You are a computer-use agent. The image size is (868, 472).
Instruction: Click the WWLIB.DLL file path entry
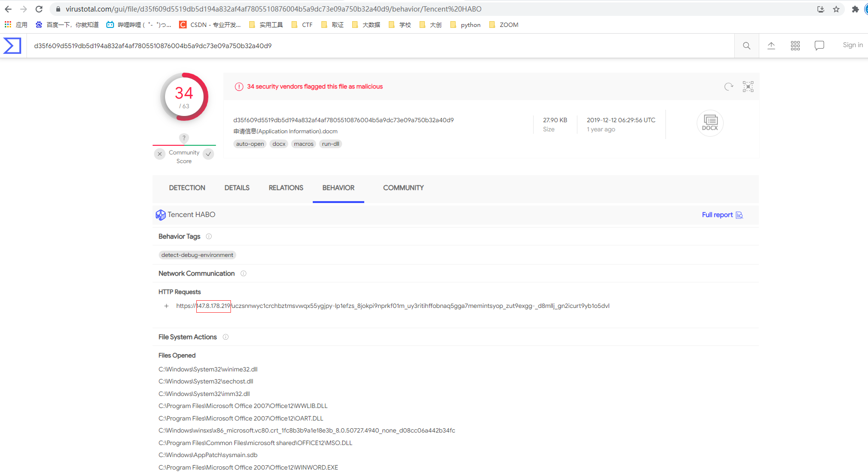[243, 406]
